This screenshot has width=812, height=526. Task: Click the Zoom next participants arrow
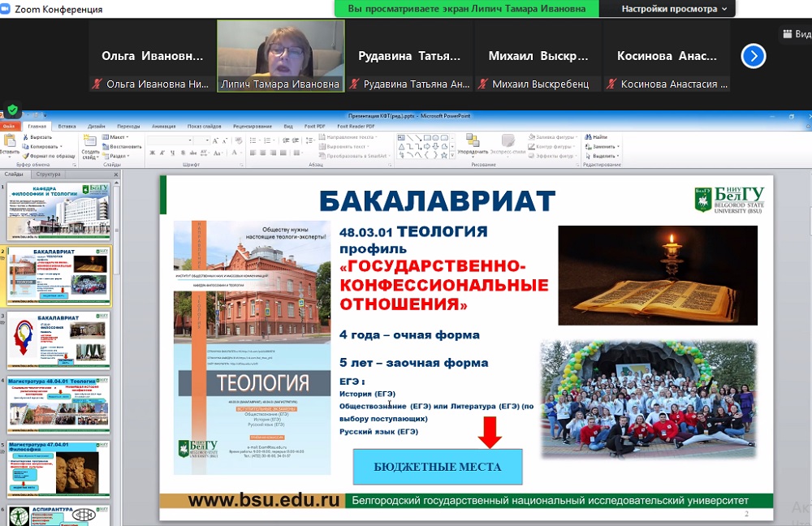[x=754, y=56]
